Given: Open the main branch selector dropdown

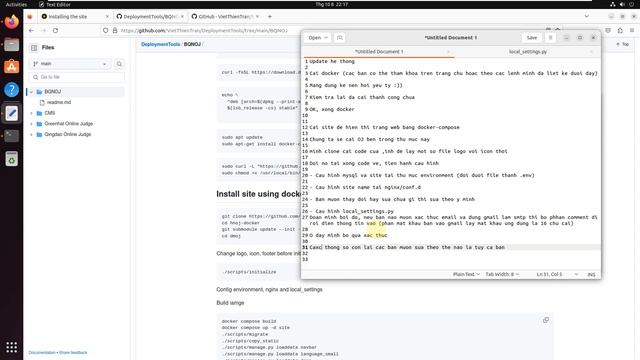Looking at the screenshot, I should (x=70, y=64).
